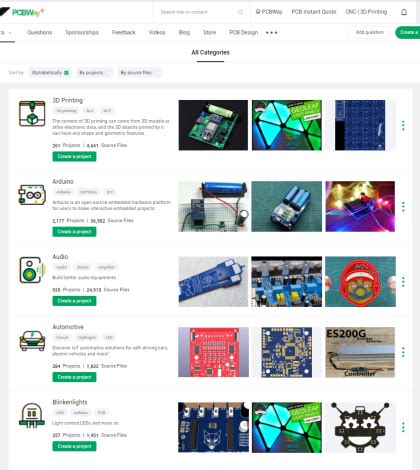This screenshot has width=420, height=470.
Task: Open the Blog tab
Action: point(184,32)
